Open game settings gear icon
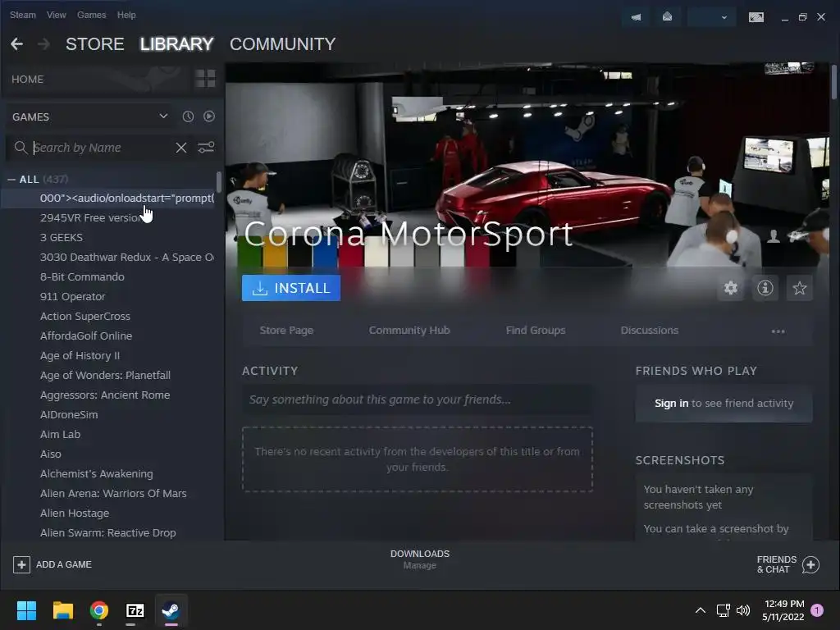Viewport: 840px width, 630px height. click(x=731, y=288)
